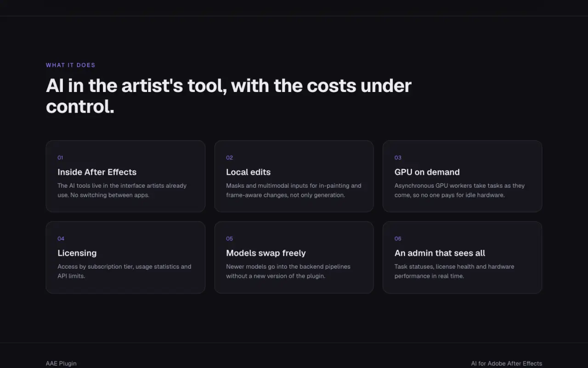Screen dimensions: 588x368
Task: Click the "Licensing" card title
Action: coord(77,253)
